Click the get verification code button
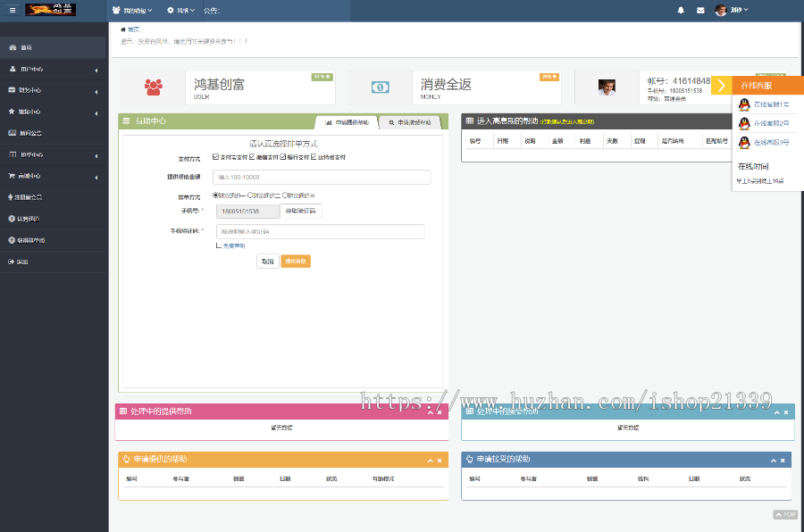 point(300,211)
